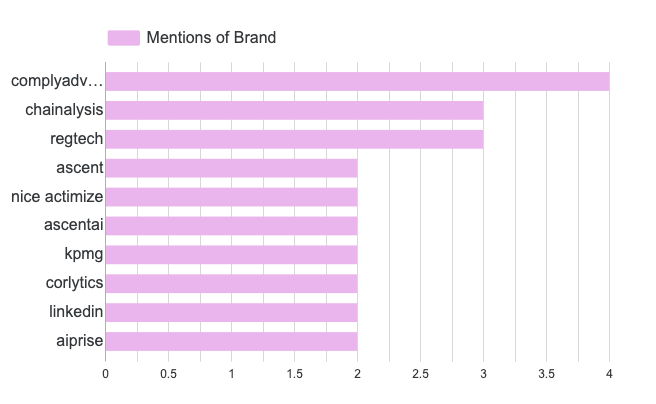This screenshot has height=404, width=656.
Task: Select the aiprise bar
Action: point(231,342)
